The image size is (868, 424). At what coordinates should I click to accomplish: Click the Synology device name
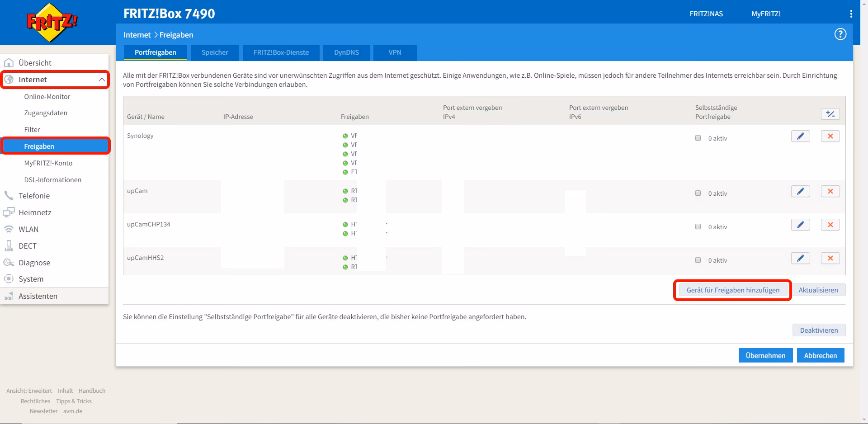click(140, 136)
